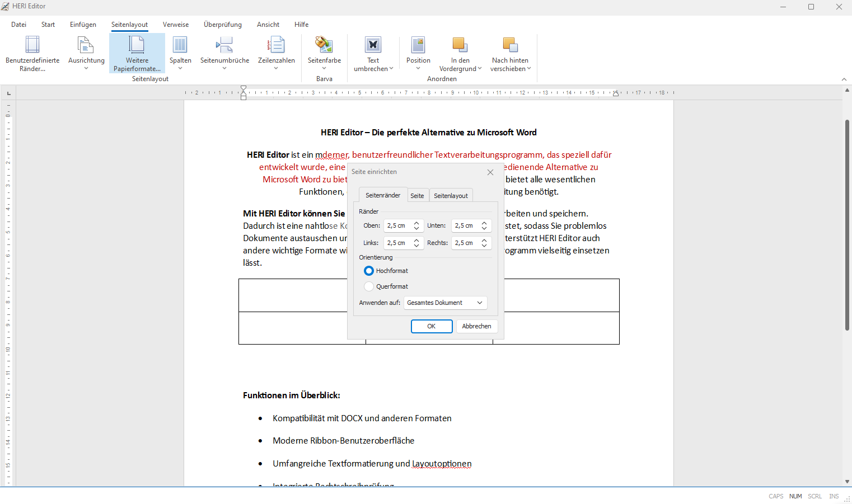Select the Seitenlayout ribbon tab
Screen dimensions: 852x504
click(129, 25)
